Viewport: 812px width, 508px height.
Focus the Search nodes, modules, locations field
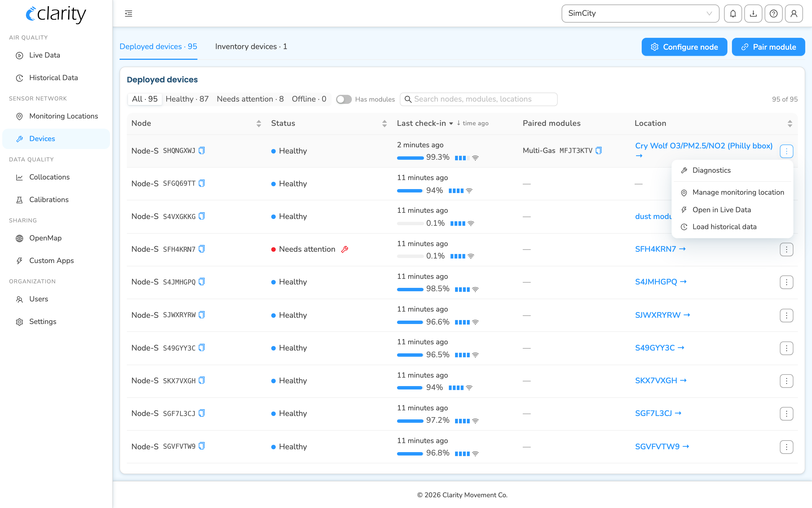(x=478, y=99)
